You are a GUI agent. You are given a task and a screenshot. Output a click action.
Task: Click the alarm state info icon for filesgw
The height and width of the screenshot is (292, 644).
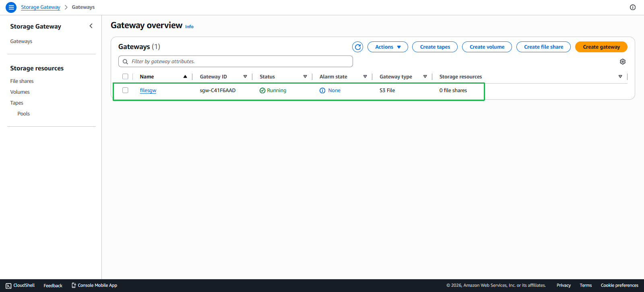point(322,90)
